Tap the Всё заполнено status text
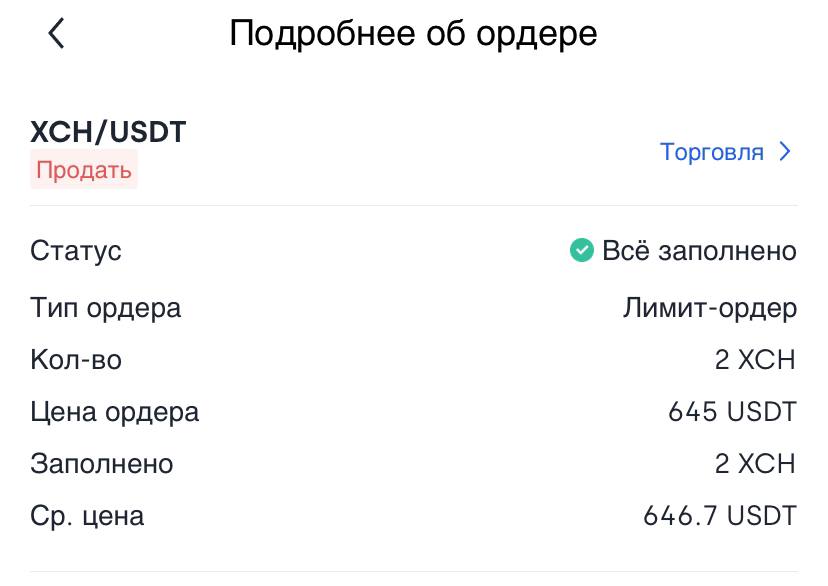 click(x=699, y=251)
